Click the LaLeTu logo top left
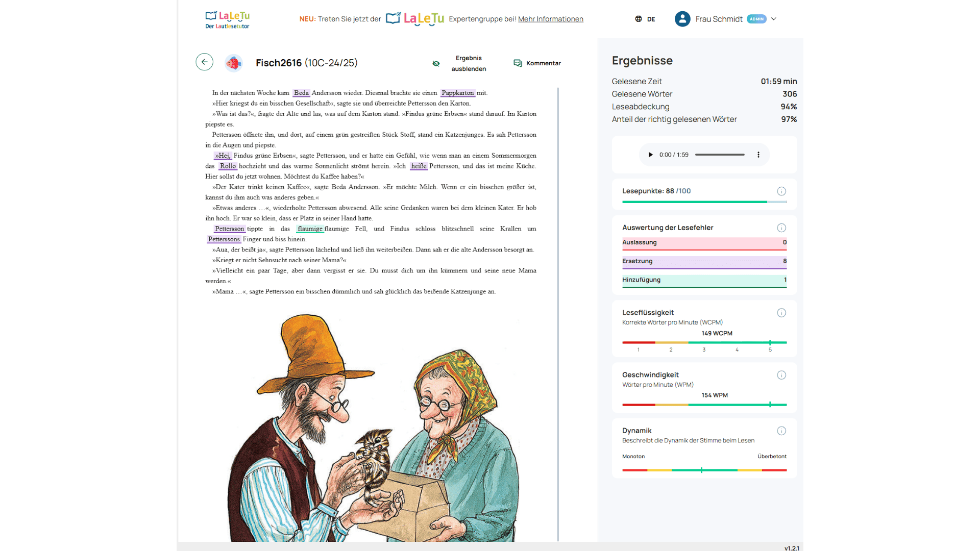 [x=227, y=19]
